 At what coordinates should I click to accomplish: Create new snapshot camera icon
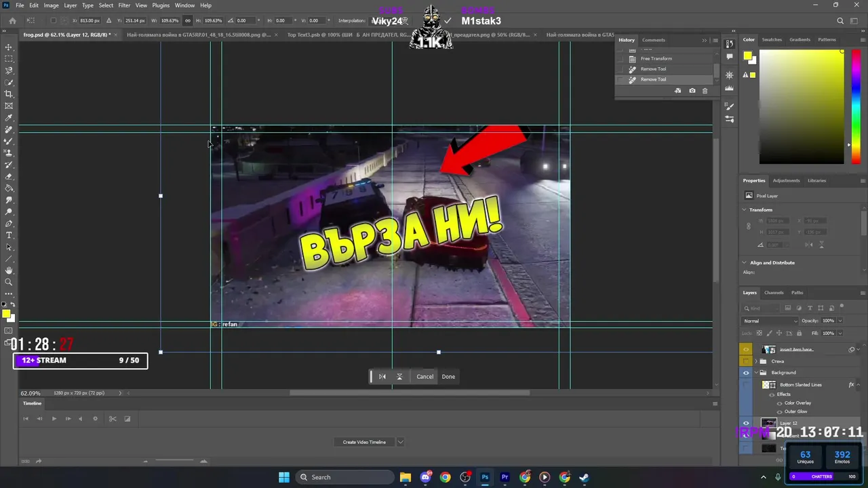pyautogui.click(x=692, y=91)
